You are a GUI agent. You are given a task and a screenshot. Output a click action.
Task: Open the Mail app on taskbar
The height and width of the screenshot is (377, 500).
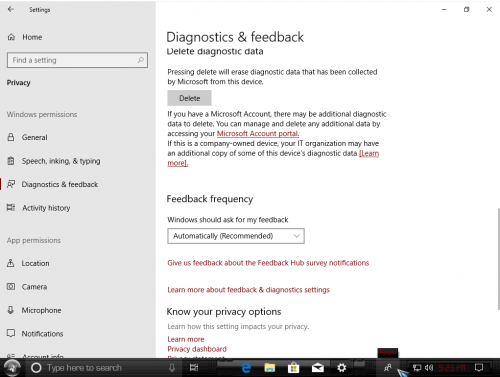(x=318, y=368)
